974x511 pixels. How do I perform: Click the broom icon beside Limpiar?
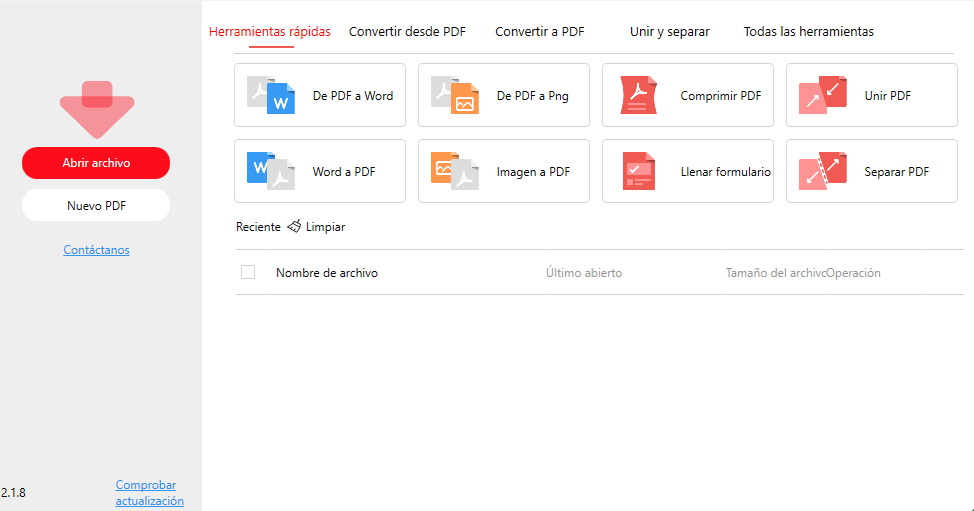tap(294, 226)
